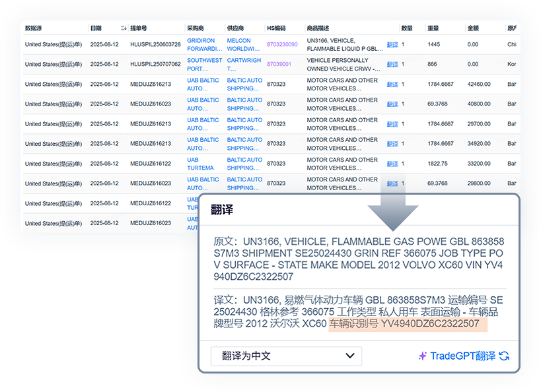Open HS code 87039001 link
The width and height of the screenshot is (541, 392).
tap(279, 65)
